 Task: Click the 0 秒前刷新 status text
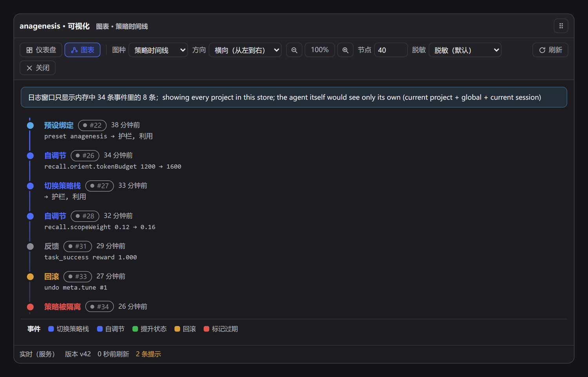click(x=113, y=354)
